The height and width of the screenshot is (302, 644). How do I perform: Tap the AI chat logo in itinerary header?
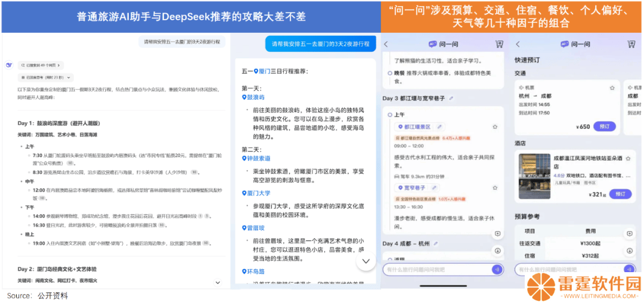pos(432,44)
